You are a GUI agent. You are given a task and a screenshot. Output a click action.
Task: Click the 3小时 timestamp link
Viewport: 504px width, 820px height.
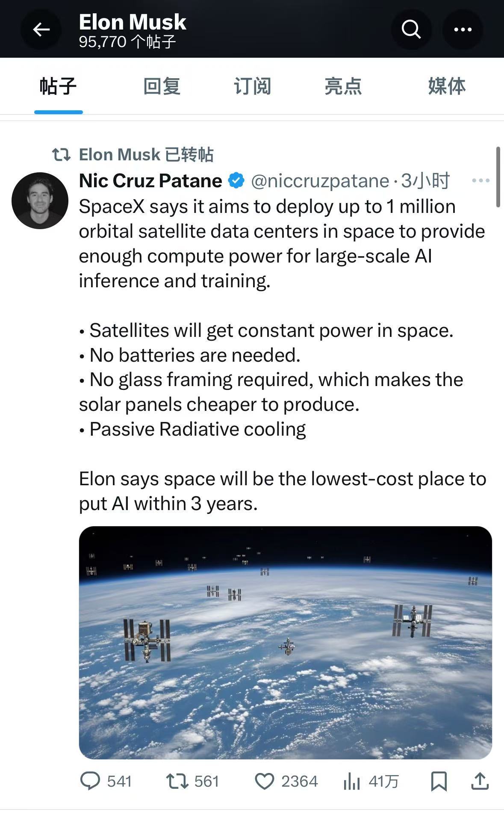tap(425, 180)
